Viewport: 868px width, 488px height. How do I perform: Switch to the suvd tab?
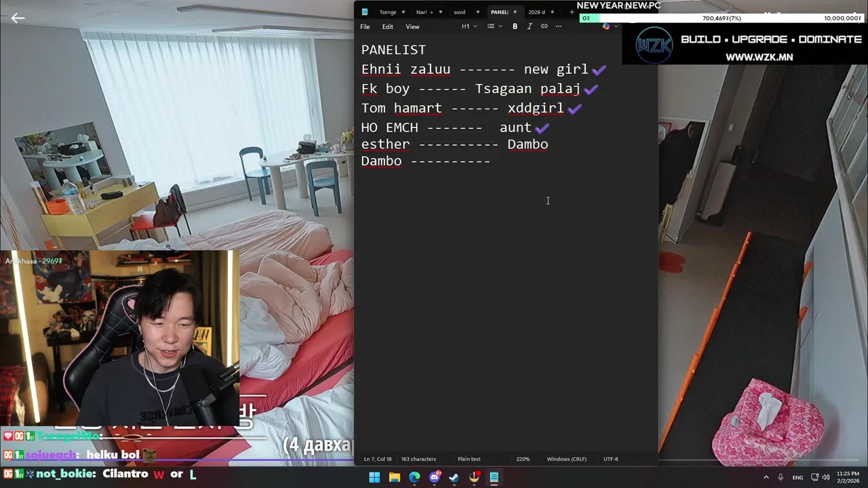460,12
